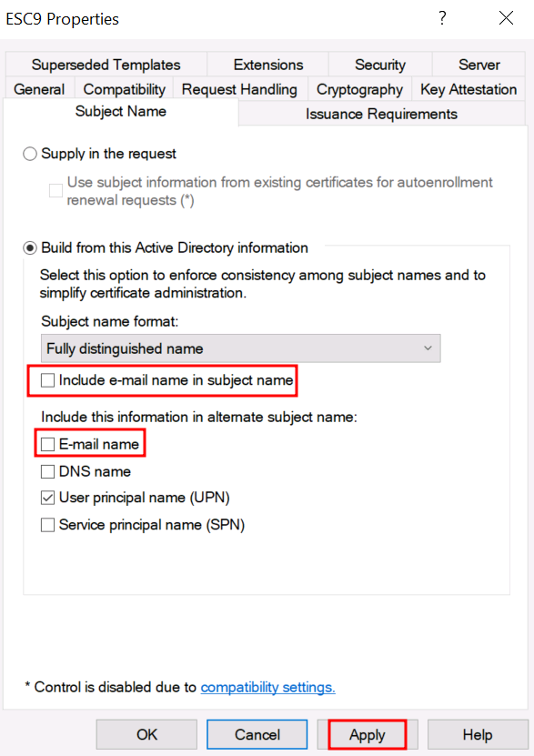Switch to the Security tab
This screenshot has width=534, height=756.
(x=380, y=65)
